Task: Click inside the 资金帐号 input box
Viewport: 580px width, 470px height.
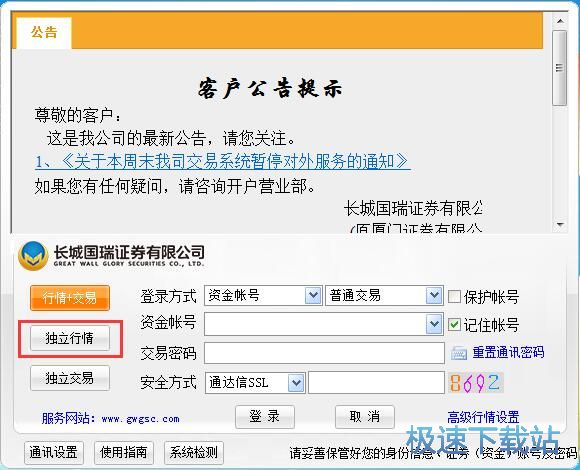Action: coord(315,324)
